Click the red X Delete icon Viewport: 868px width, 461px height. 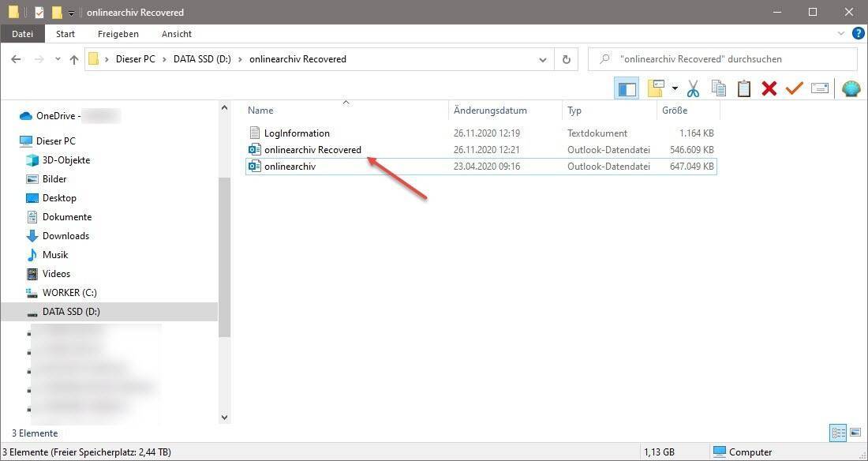(x=769, y=88)
